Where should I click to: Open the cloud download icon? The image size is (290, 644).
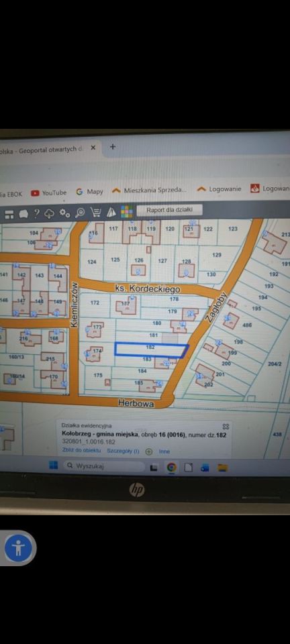[x=49, y=213]
